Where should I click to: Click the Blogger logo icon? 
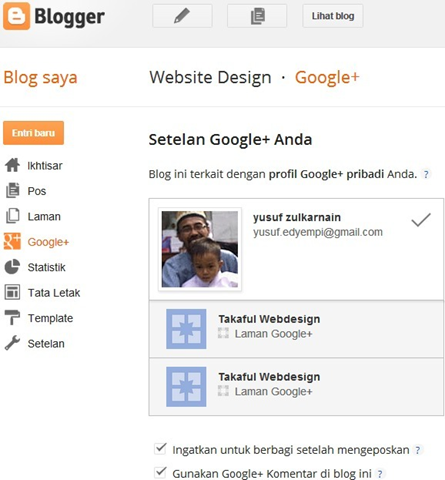pyautogui.click(x=16, y=16)
